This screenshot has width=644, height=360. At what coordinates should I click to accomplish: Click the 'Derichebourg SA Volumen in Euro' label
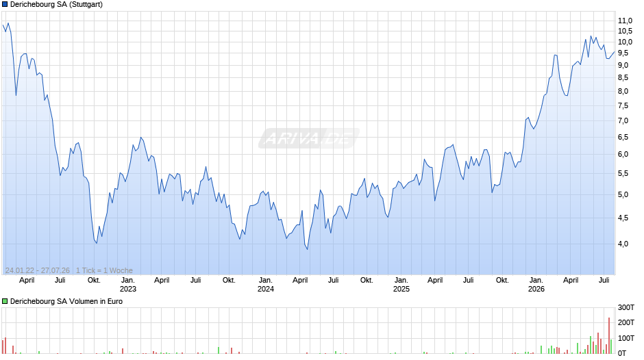coord(66,301)
